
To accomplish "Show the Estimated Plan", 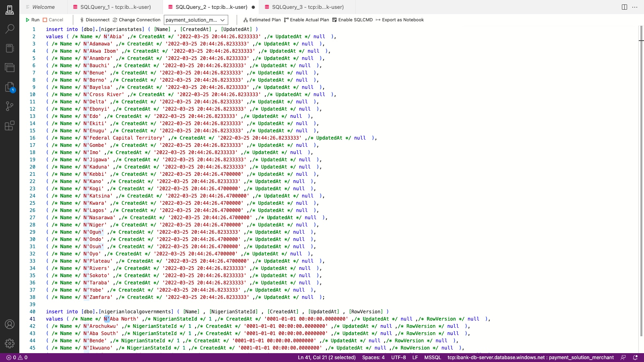I will pyautogui.click(x=262, y=20).
